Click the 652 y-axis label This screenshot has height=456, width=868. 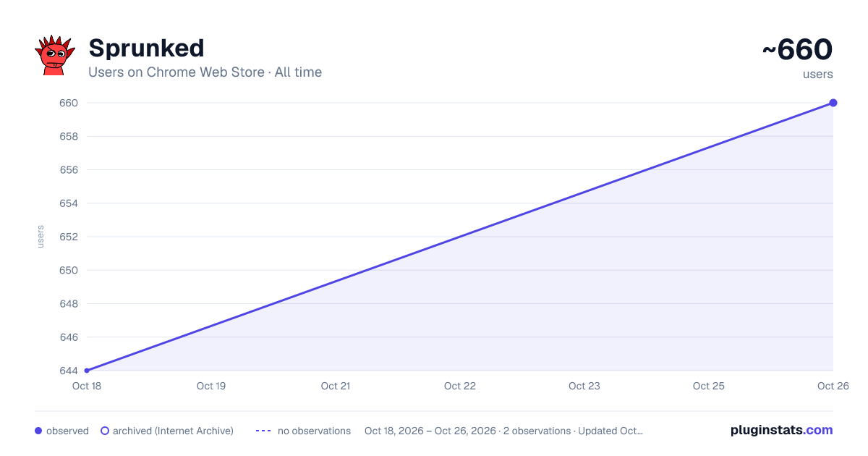(x=68, y=237)
